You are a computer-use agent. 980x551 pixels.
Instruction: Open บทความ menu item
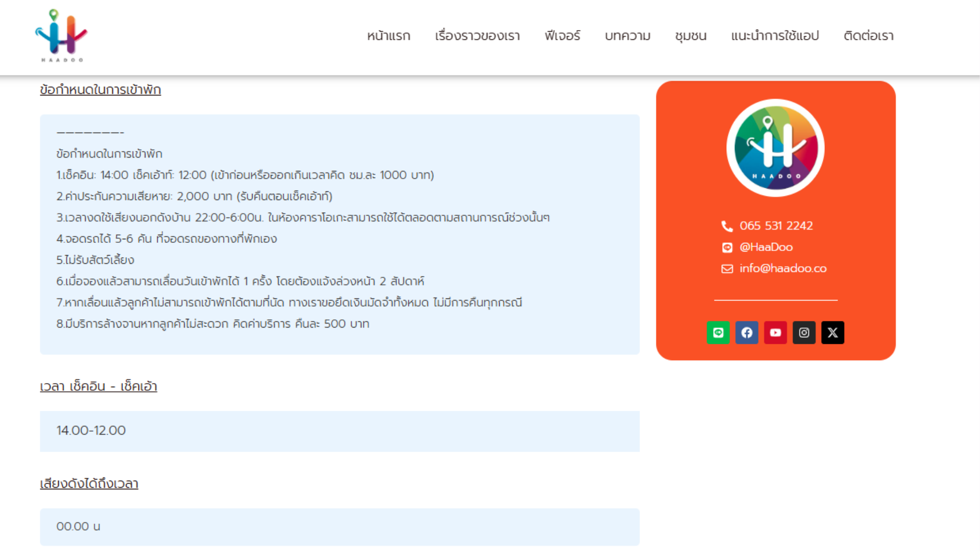coord(627,36)
